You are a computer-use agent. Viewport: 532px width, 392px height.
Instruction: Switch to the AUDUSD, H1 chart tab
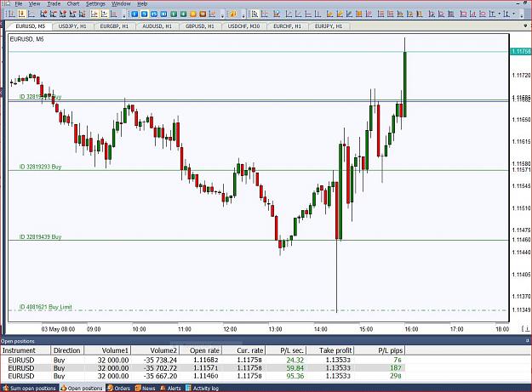(x=157, y=26)
